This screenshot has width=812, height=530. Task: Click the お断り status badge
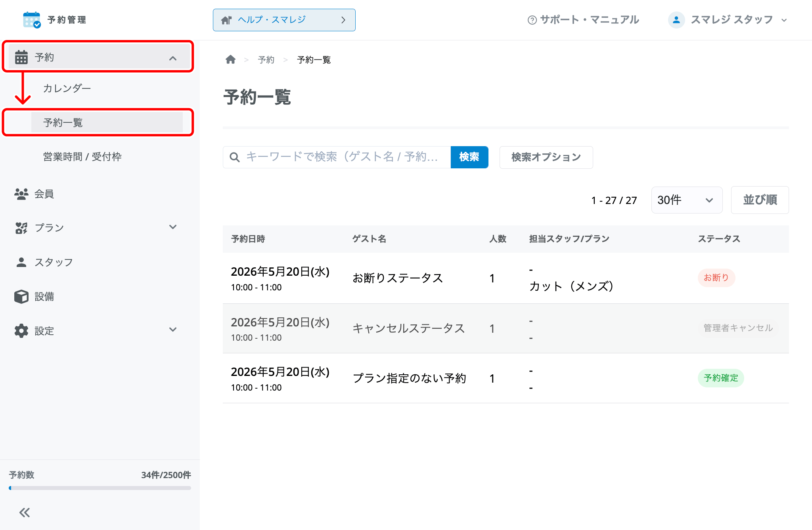(x=716, y=278)
